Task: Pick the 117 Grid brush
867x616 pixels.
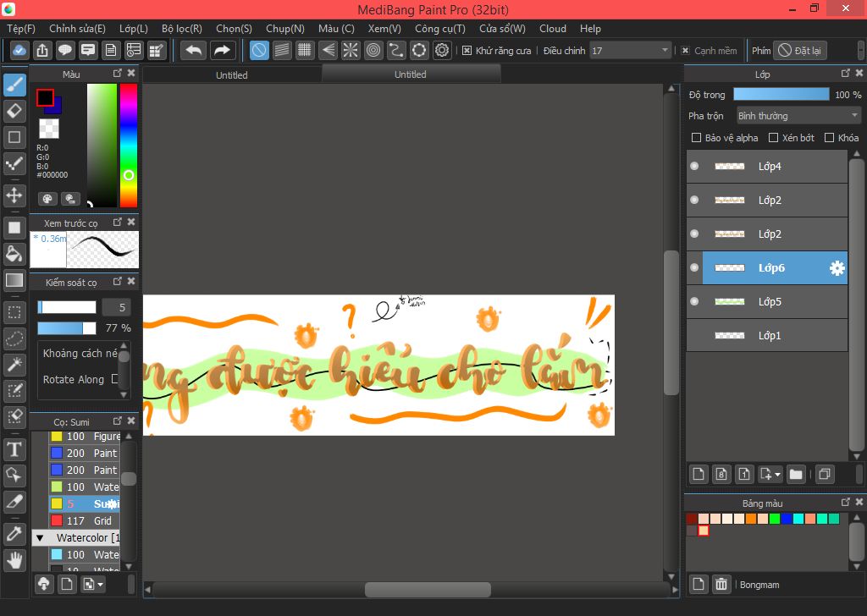Action: (x=85, y=520)
